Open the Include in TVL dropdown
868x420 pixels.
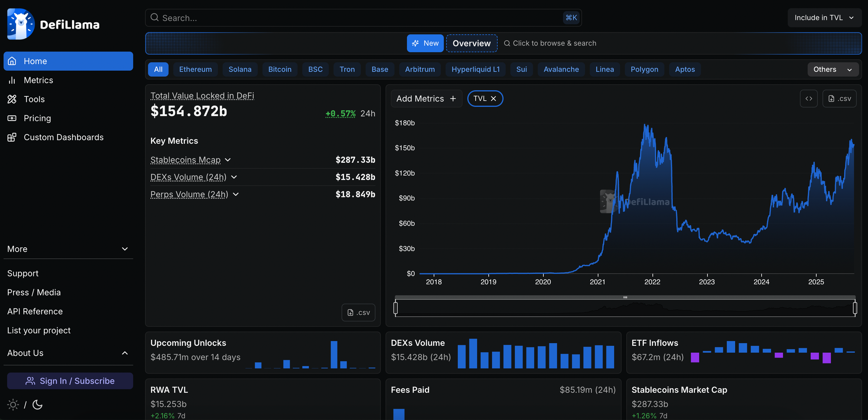click(825, 18)
